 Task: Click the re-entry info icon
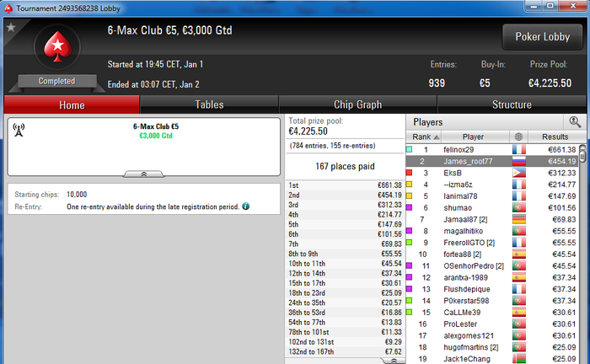coord(246,206)
